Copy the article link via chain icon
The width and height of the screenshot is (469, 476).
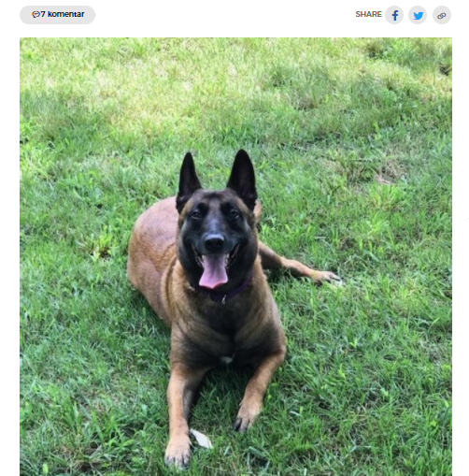(x=442, y=15)
